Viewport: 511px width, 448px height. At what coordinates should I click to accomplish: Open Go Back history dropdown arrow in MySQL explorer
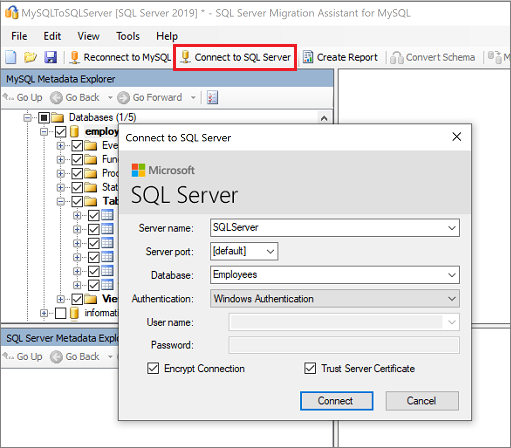[110, 98]
